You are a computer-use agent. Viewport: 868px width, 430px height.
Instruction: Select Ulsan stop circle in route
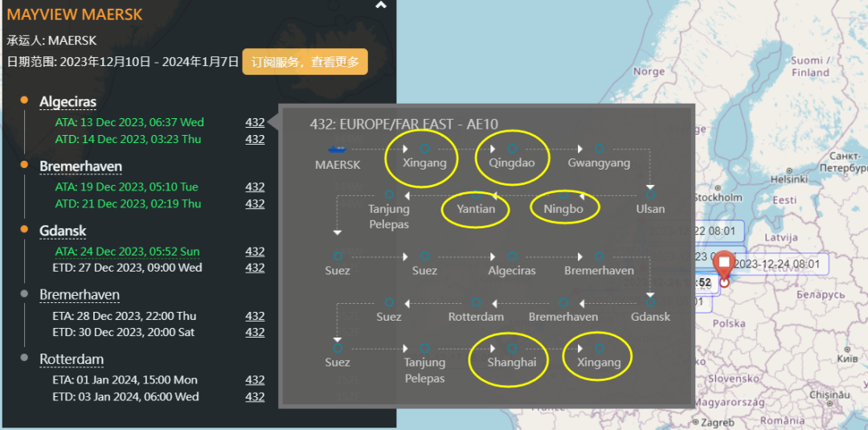coord(650,195)
